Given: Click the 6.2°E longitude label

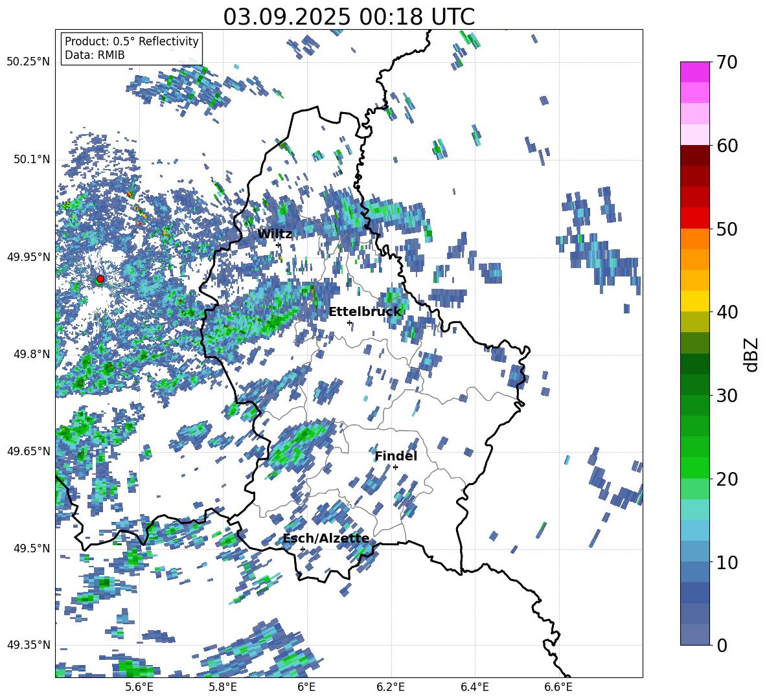Looking at the screenshot, I should pyautogui.click(x=391, y=687).
